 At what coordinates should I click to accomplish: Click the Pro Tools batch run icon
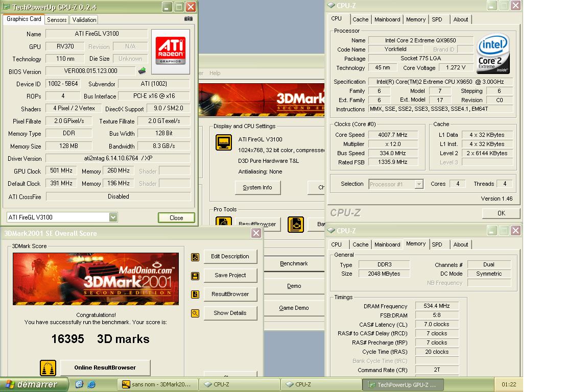[295, 225]
